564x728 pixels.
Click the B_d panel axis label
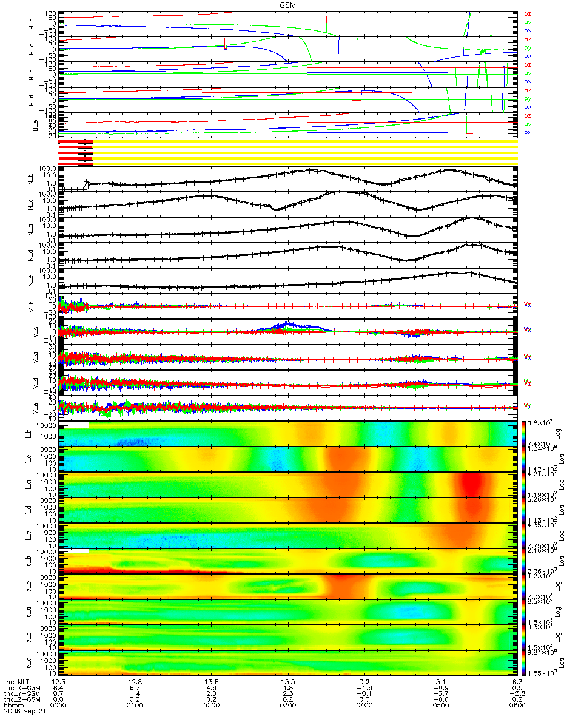pos(32,100)
